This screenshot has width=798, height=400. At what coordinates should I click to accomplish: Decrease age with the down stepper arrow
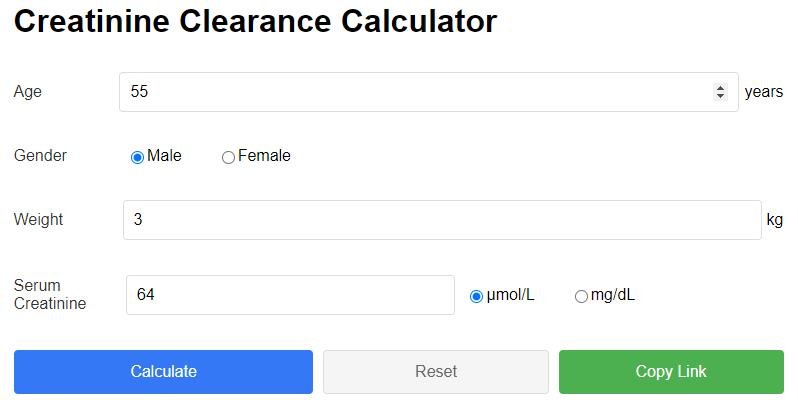720,96
